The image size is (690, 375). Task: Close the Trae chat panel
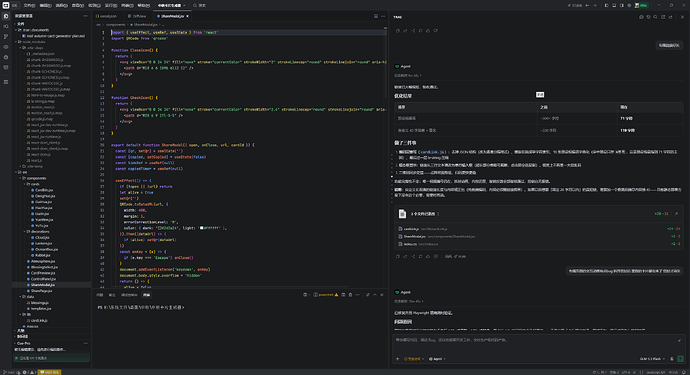pyautogui.click(x=682, y=17)
